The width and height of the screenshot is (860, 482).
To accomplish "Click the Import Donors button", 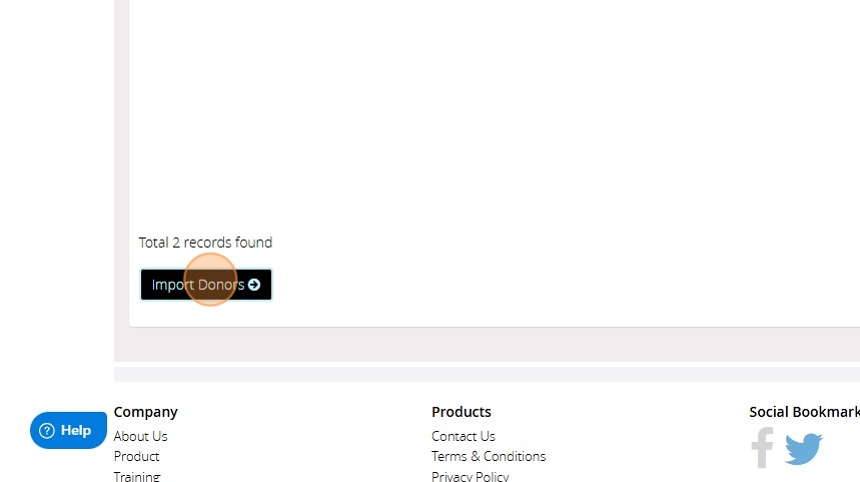I will coord(206,285).
